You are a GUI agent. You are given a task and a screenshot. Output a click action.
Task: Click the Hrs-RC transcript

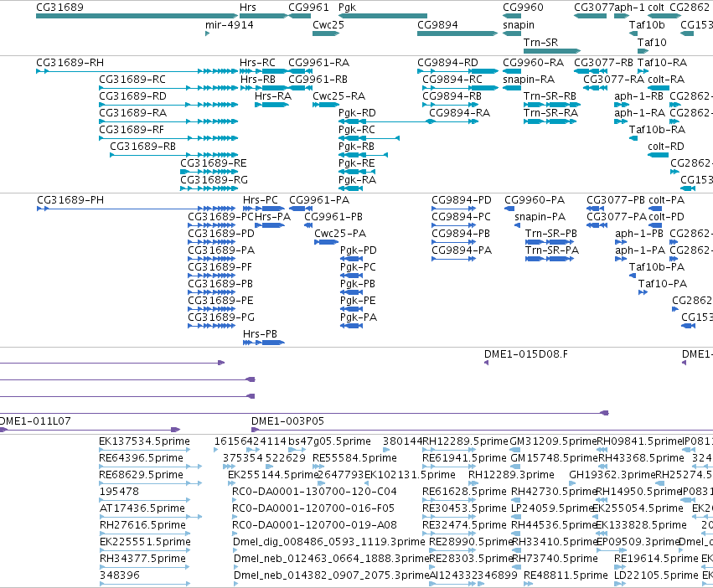coord(264,71)
